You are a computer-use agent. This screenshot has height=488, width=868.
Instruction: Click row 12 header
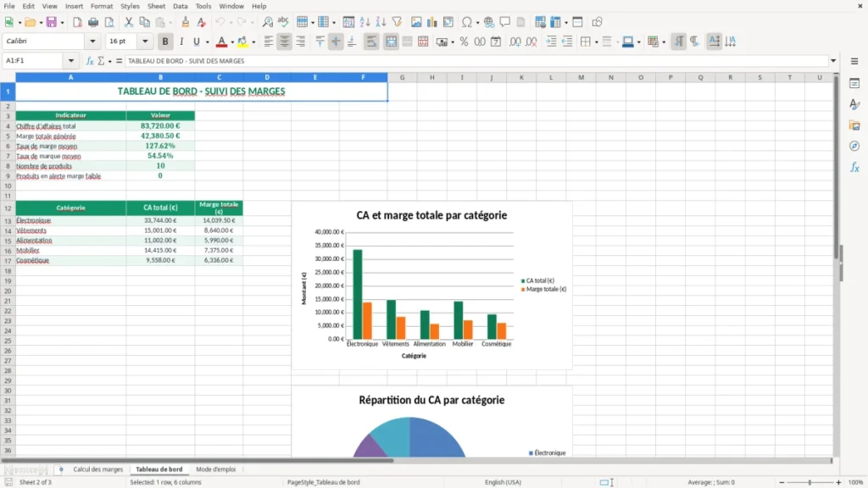(x=8, y=208)
